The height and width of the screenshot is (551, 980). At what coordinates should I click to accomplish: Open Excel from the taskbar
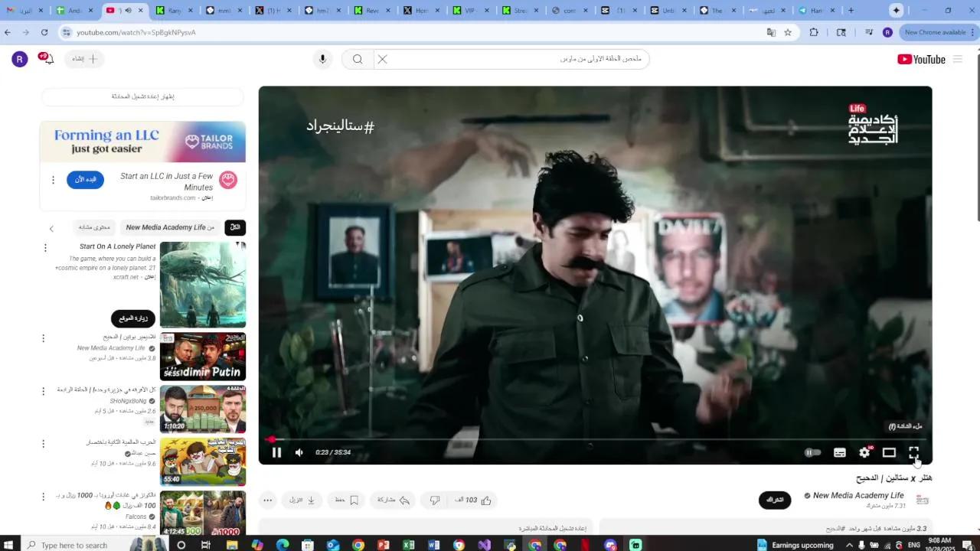click(x=408, y=545)
